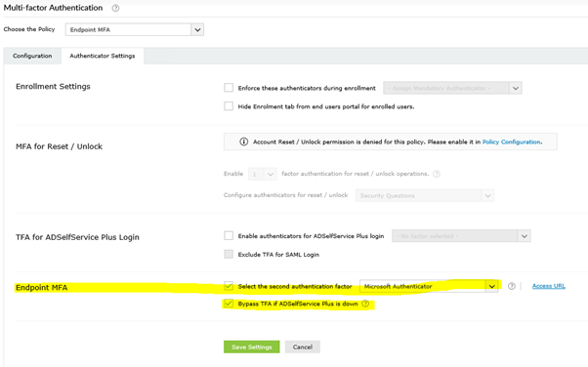
Task: Uncheck Select the second authentication factor
Action: [229, 286]
